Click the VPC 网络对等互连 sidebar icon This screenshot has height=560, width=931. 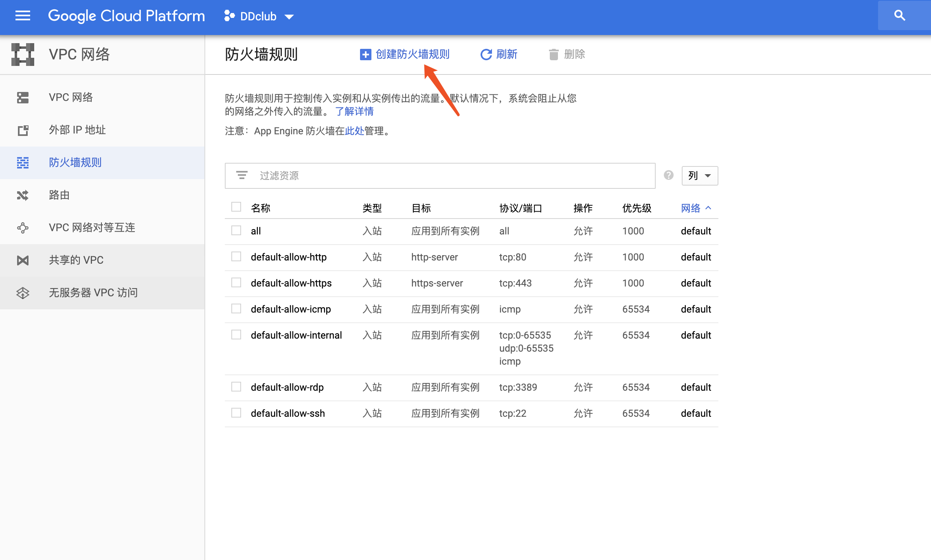tap(23, 228)
